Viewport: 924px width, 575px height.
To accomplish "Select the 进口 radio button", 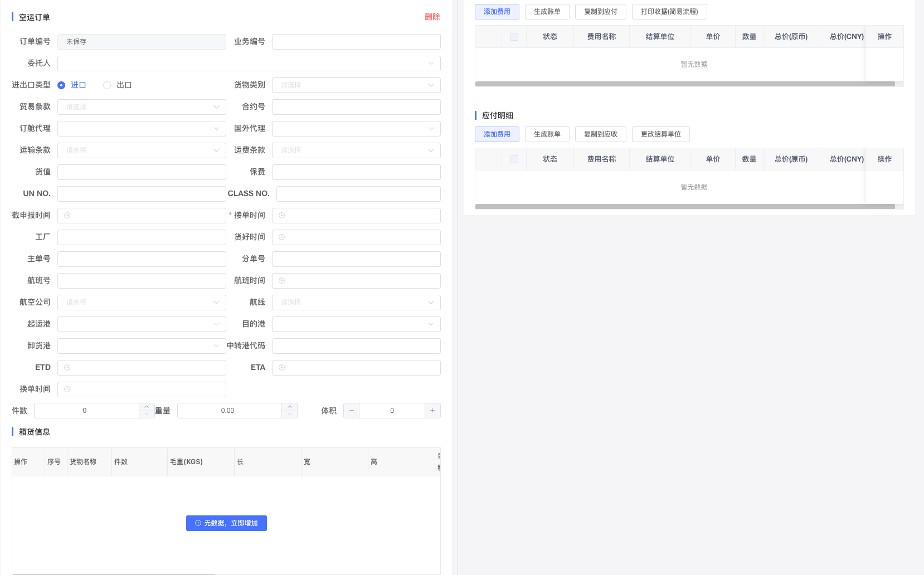I will click(61, 85).
